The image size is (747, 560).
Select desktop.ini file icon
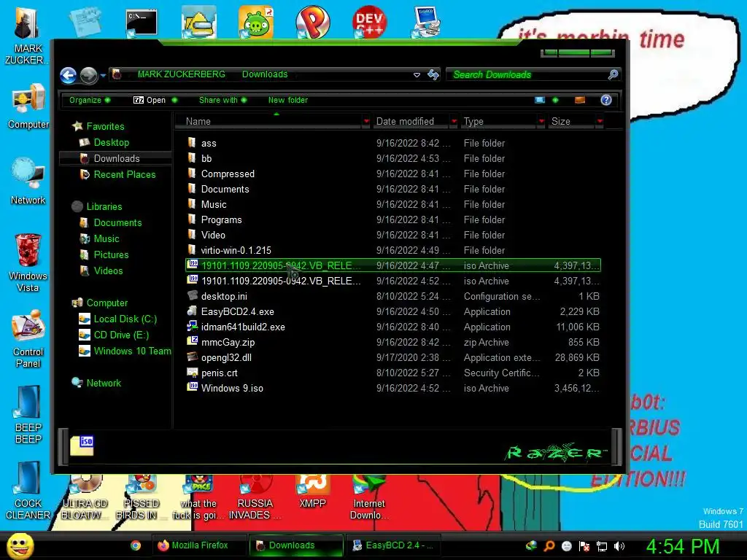[193, 296]
